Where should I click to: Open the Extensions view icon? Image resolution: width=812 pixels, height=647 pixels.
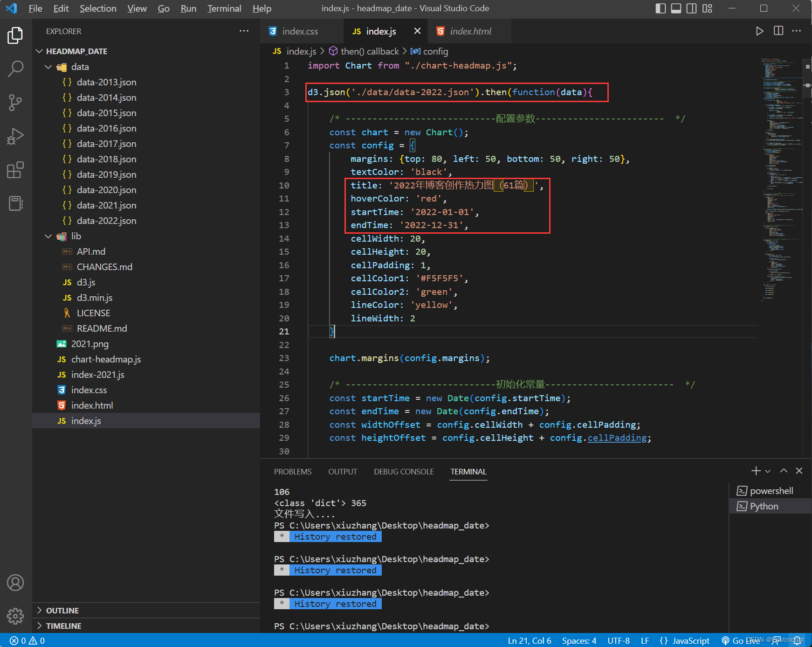tap(15, 170)
